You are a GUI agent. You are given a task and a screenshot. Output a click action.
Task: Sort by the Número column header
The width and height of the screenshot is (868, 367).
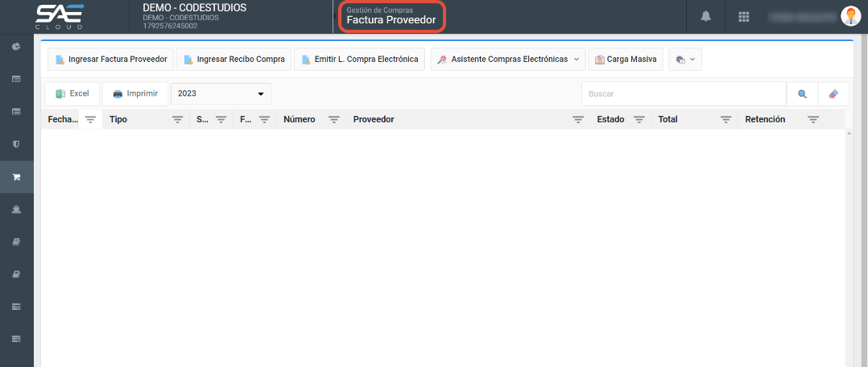[x=300, y=120]
